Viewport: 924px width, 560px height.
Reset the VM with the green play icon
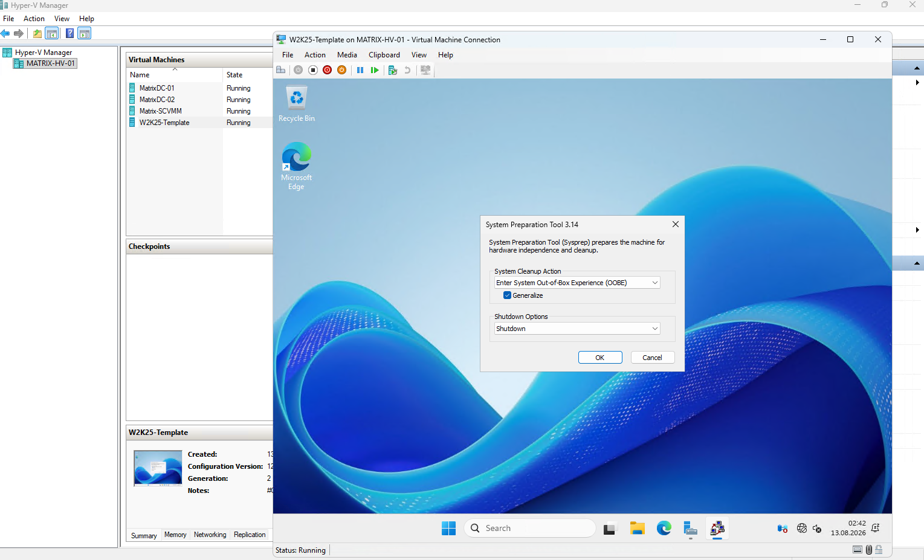375,70
